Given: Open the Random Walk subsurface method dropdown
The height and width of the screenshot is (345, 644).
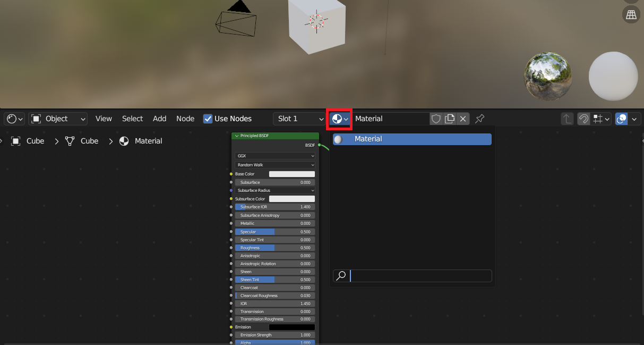Looking at the screenshot, I should coord(275,165).
